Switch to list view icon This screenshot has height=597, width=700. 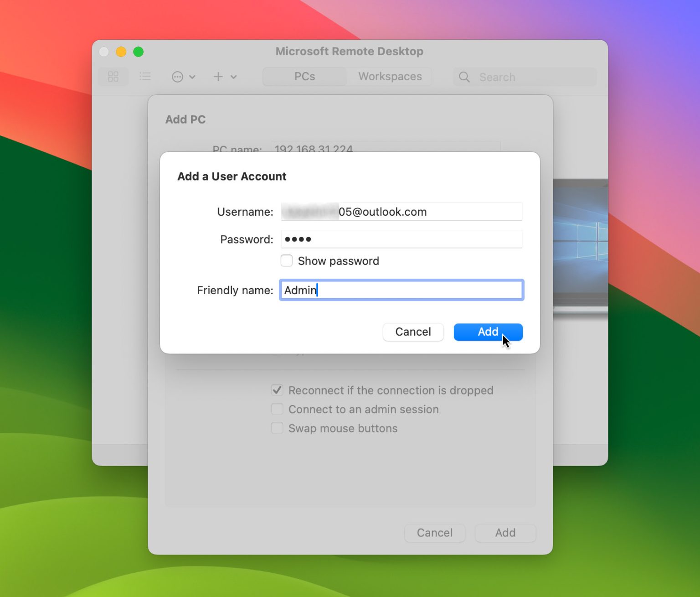145,77
